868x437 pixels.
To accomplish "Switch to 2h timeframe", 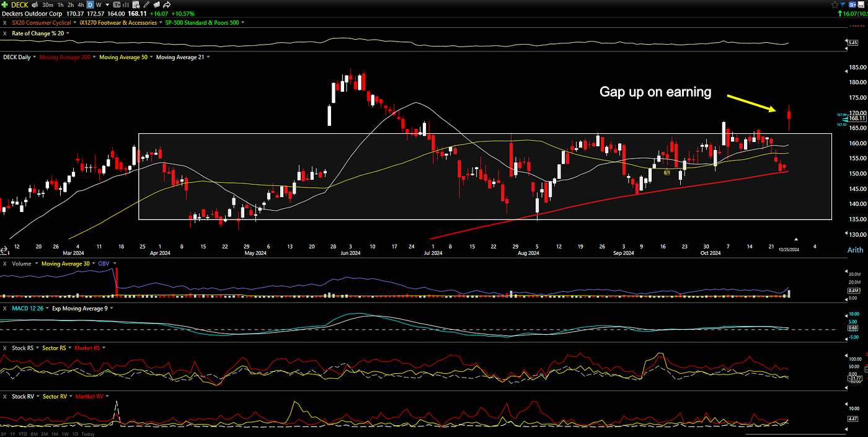I will click(71, 5).
